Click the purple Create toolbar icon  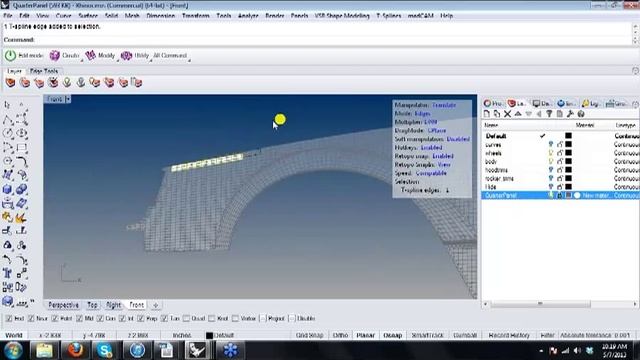54,56
